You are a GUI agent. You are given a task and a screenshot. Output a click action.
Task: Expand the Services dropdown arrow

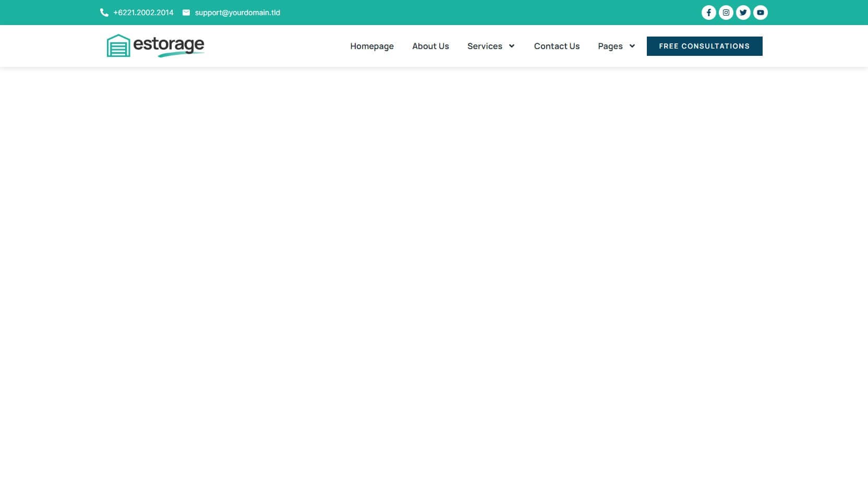coord(512,46)
